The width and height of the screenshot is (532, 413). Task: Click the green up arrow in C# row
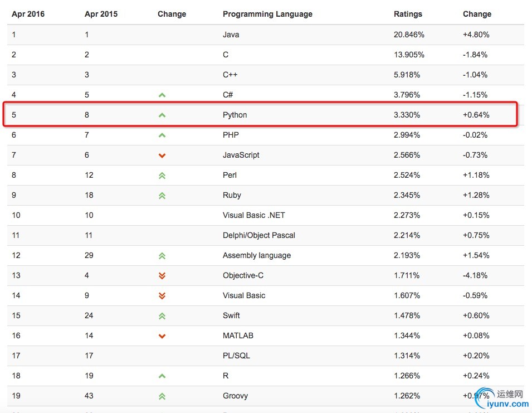[162, 95]
